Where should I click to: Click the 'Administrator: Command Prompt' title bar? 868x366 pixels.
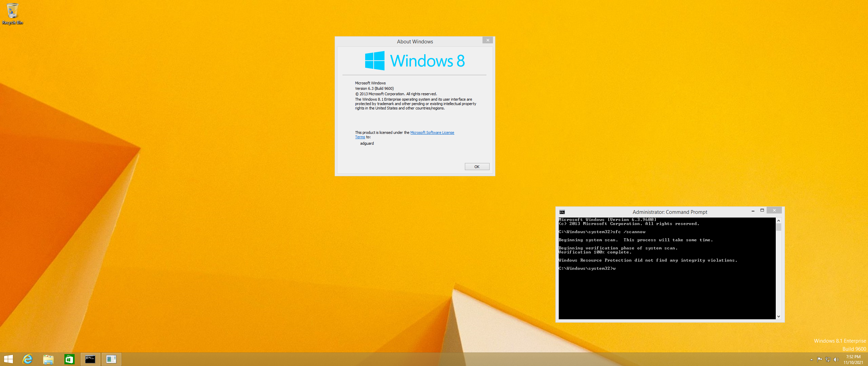(x=670, y=212)
